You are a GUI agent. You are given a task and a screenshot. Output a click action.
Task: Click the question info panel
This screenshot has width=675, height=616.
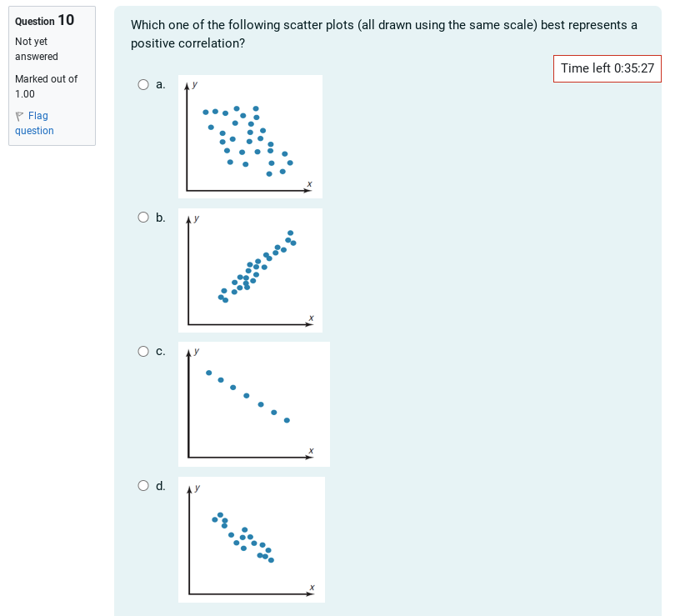tap(50, 75)
